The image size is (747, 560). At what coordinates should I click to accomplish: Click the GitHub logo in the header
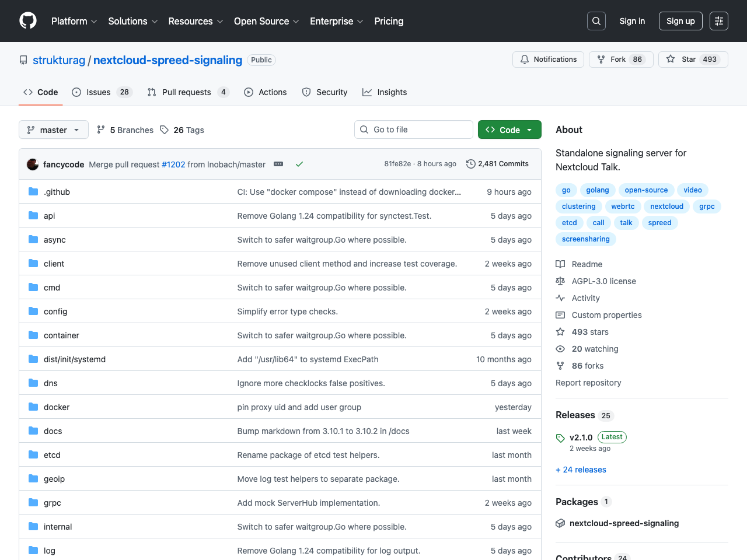pos(27,20)
